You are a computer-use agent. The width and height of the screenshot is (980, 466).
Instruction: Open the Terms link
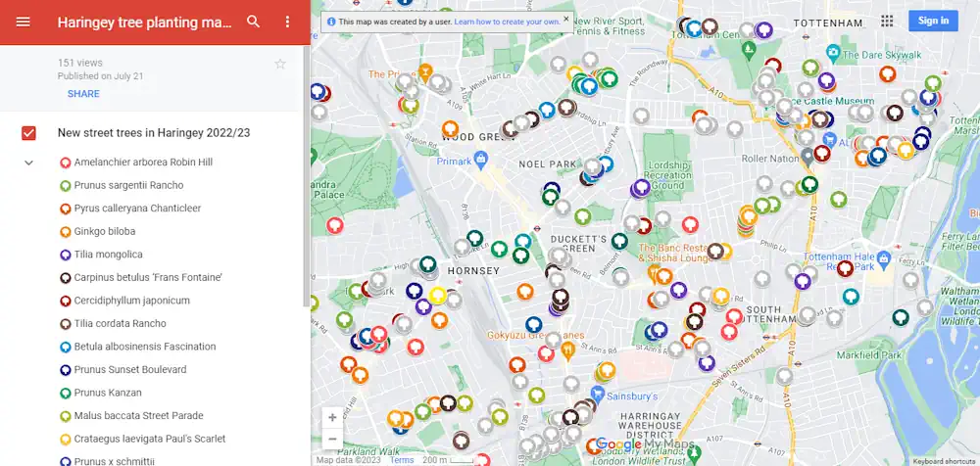(x=402, y=460)
